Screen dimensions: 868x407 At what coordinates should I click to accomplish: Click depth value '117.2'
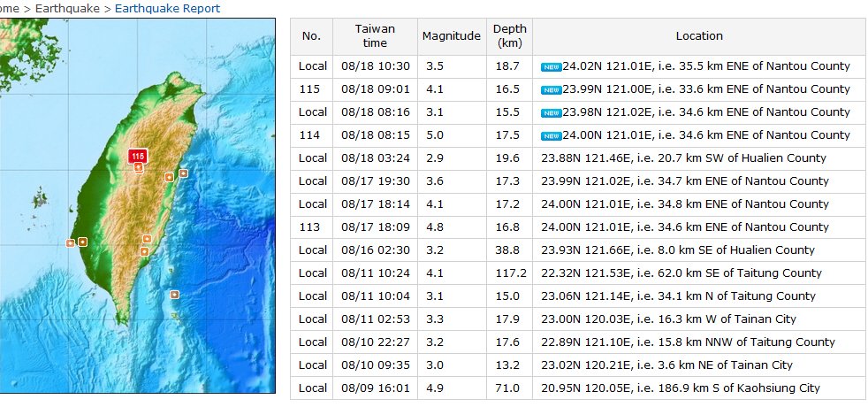click(x=510, y=273)
